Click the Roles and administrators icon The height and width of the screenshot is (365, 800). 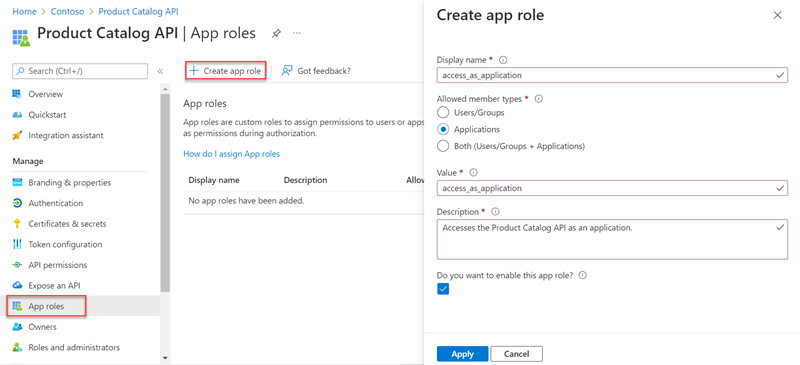(x=17, y=347)
